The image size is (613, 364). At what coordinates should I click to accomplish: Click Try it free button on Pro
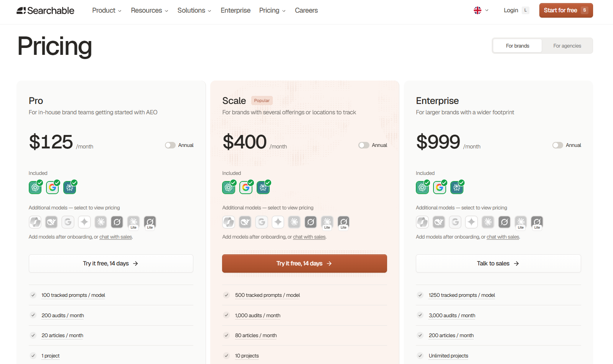pos(111,264)
